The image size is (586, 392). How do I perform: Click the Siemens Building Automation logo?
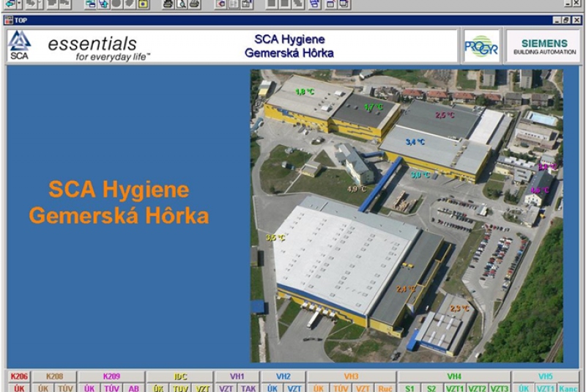click(544, 46)
